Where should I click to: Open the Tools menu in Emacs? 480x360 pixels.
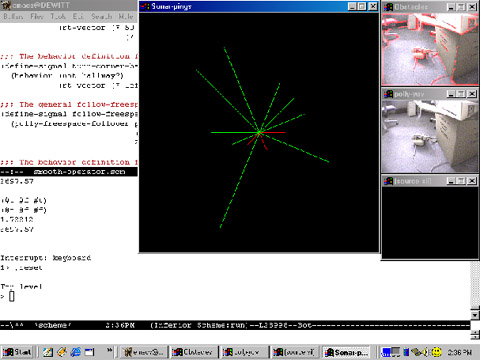coord(58,16)
